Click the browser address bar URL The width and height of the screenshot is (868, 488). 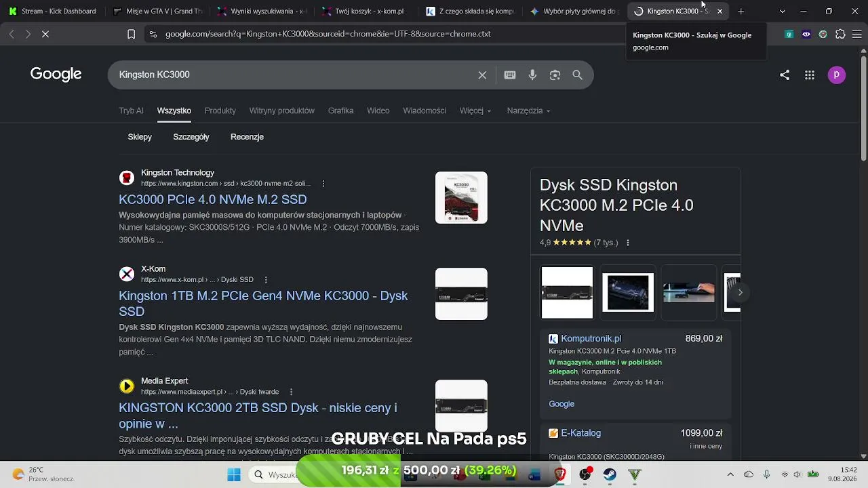click(x=328, y=34)
